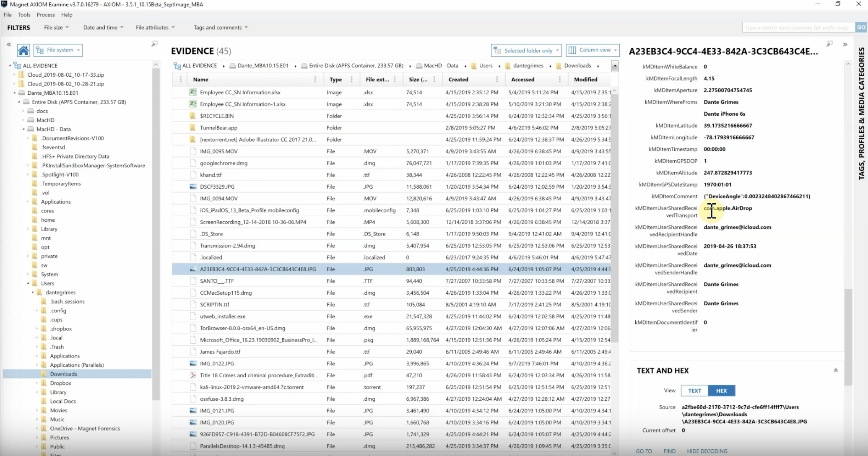868x456 pixels.
Task: Open the breadcrumb path history dropdown
Action: click(614, 66)
